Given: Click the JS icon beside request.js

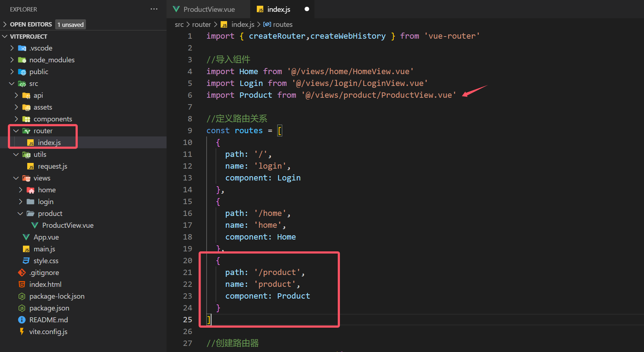Looking at the screenshot, I should pyautogui.click(x=31, y=167).
